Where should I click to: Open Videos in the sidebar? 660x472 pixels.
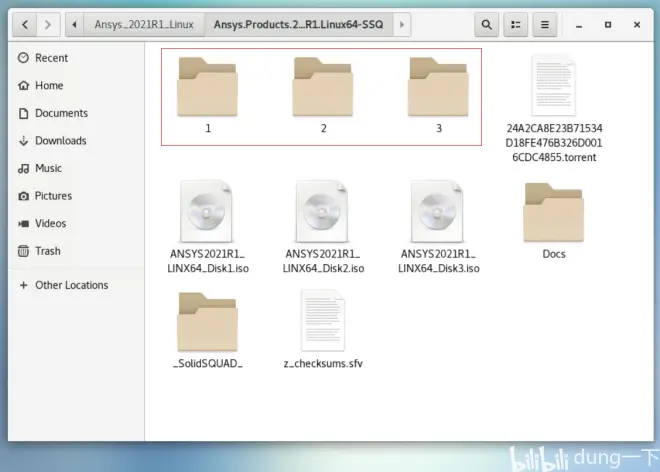pos(76,224)
